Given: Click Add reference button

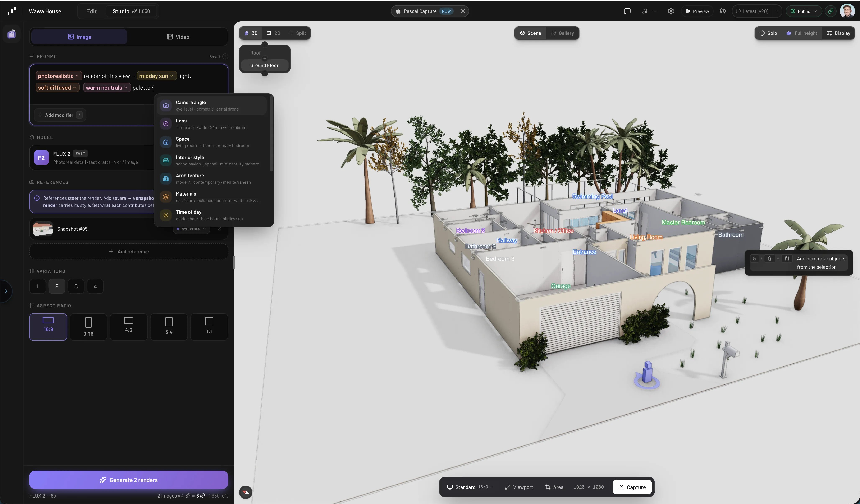Looking at the screenshot, I should 129,252.
